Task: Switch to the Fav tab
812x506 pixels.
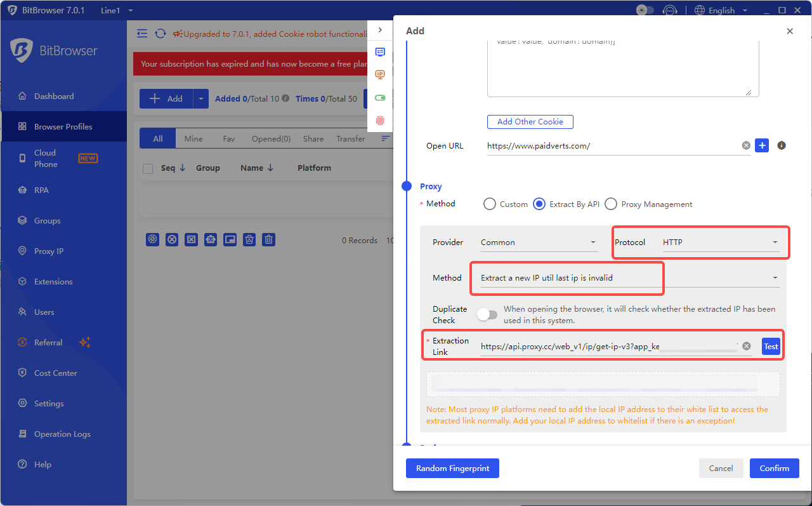Action: point(229,138)
